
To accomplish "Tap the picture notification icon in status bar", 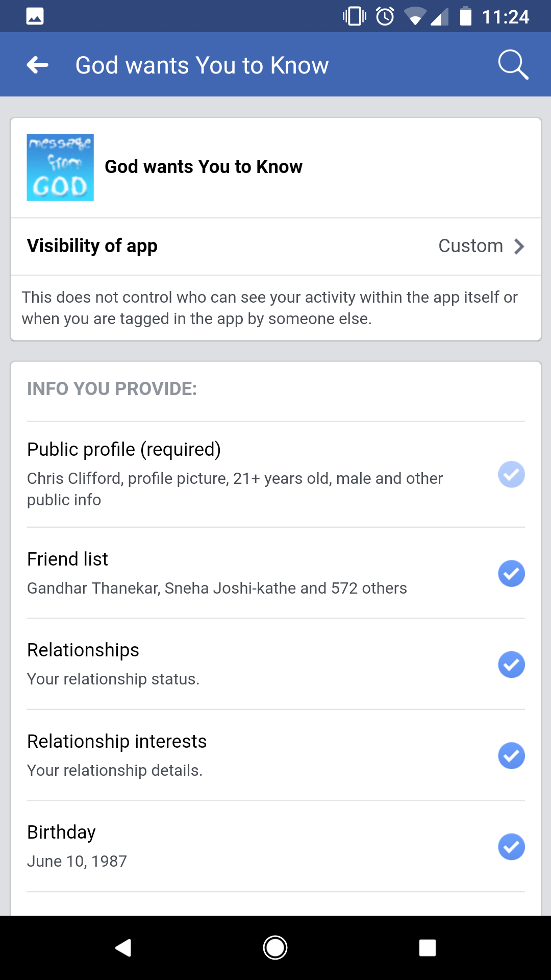I will pos(35,16).
